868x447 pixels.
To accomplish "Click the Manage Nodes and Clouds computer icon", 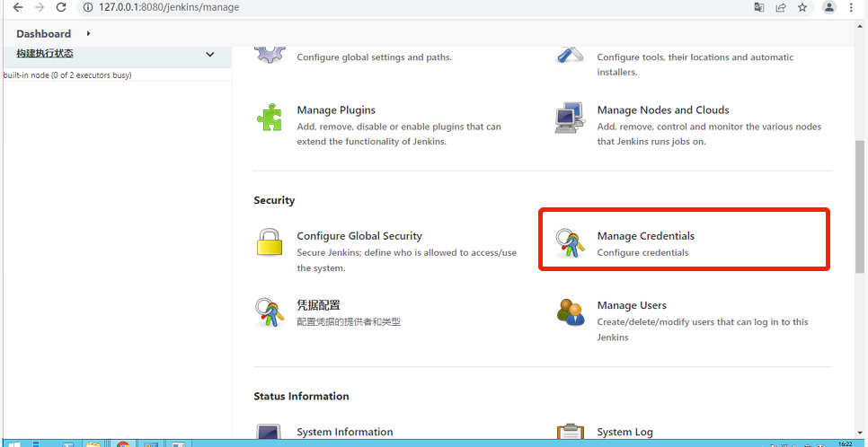I will pos(570,117).
